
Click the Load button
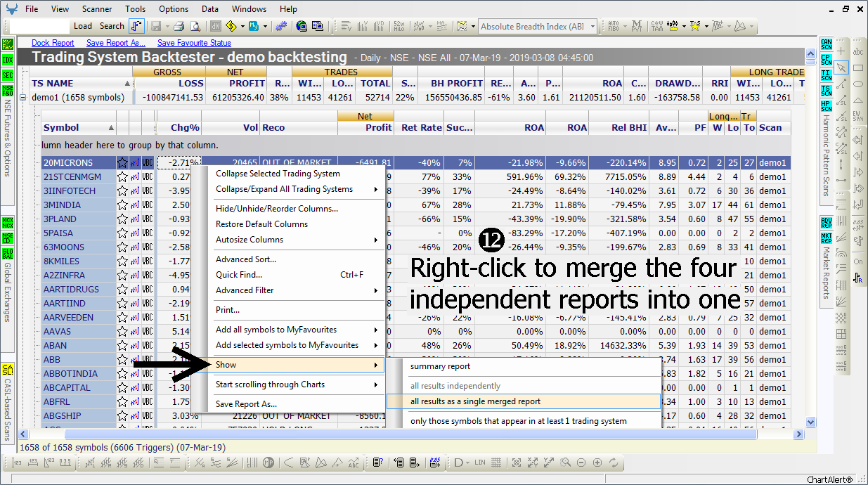(x=83, y=26)
